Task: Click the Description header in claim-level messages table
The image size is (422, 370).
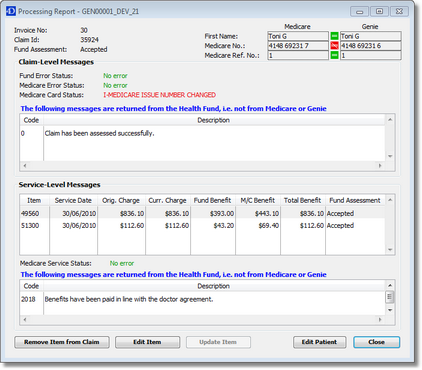Action: click(x=214, y=120)
